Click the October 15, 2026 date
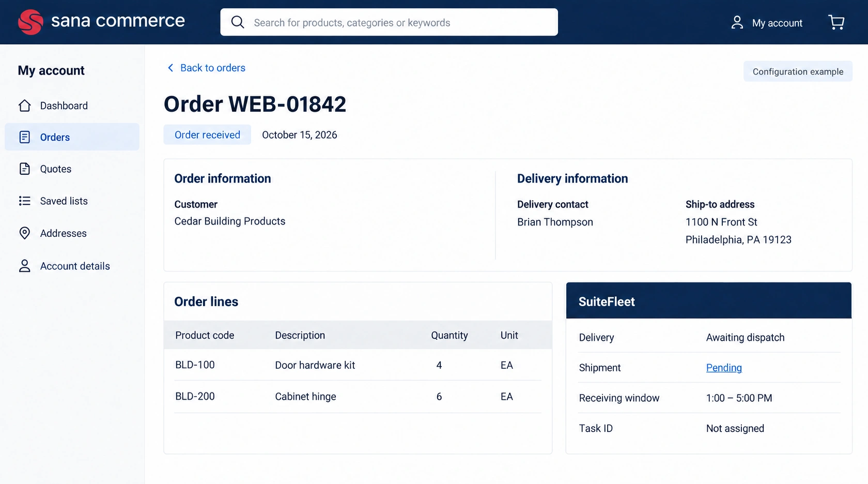 [300, 135]
